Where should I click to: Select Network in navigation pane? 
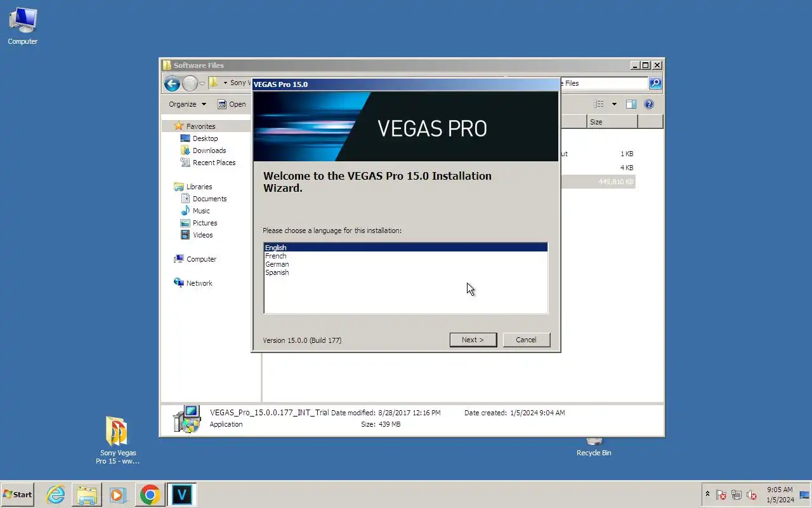pos(199,283)
